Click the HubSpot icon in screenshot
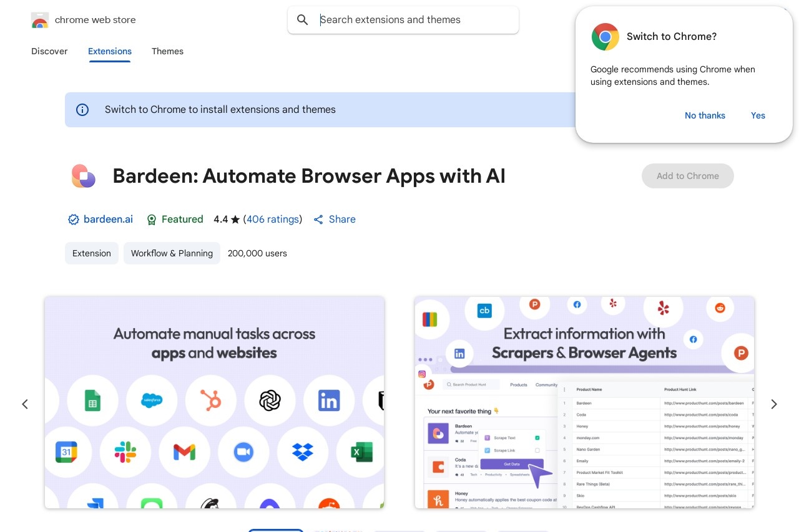799x532 pixels. pyautogui.click(x=211, y=400)
